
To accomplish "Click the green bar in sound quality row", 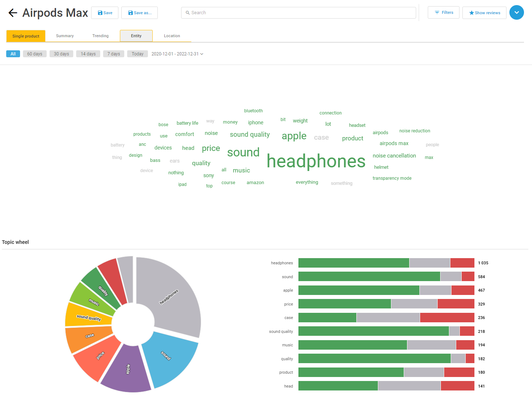I will point(373,331).
